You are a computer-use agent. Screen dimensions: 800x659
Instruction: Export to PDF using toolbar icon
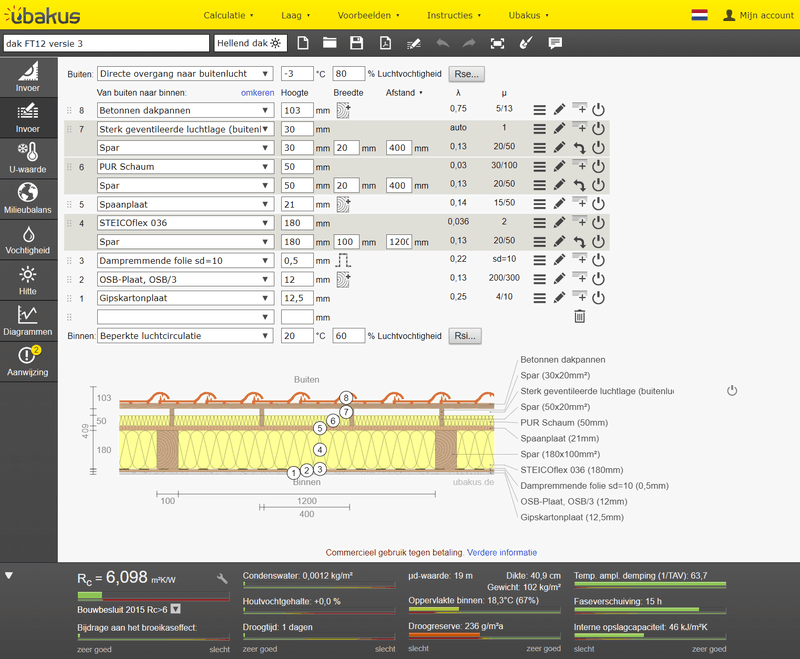(384, 43)
